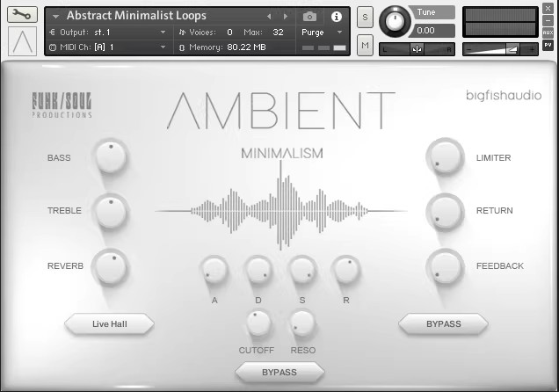Click the Tune knob
Screen dimensions: 559x392
click(x=395, y=21)
